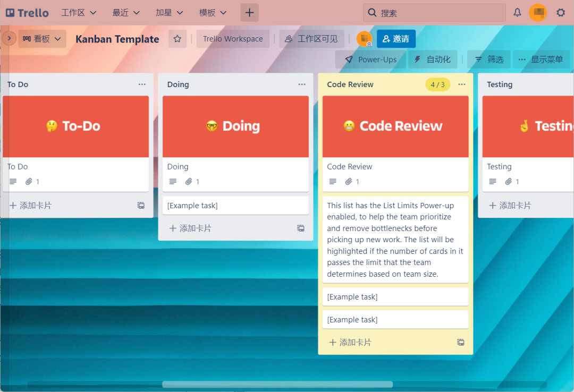Click description icon on To Do card

(x=13, y=182)
